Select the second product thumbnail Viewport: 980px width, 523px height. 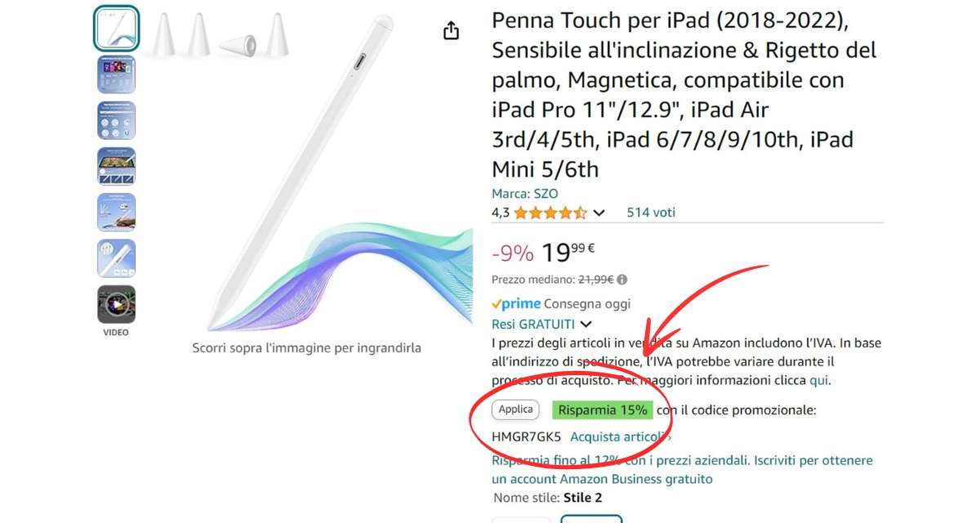tap(116, 74)
